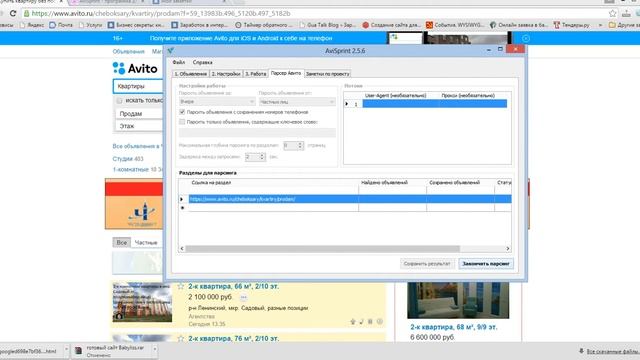This screenshot has height=360, width=640.
Task: Open the Файл menu
Action: [179, 62]
